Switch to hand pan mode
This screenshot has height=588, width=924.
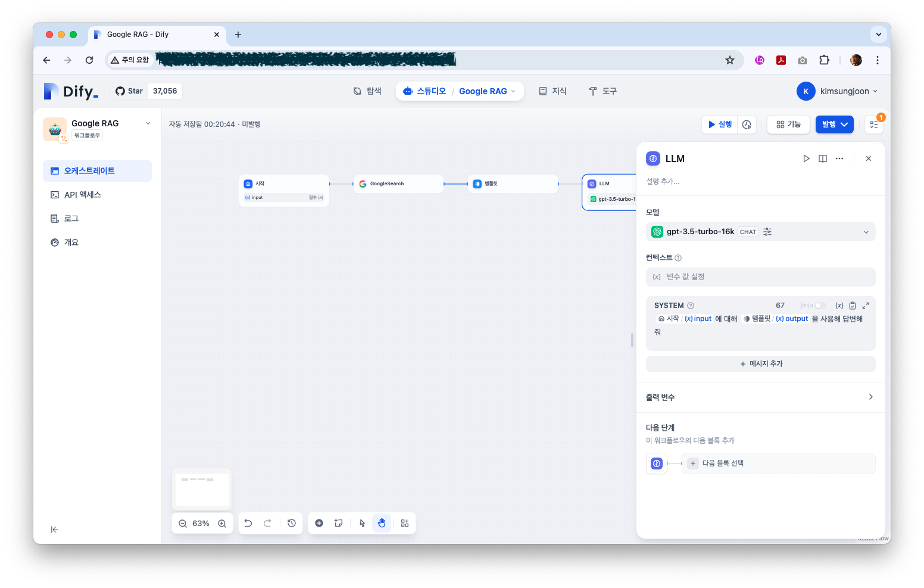click(x=382, y=523)
